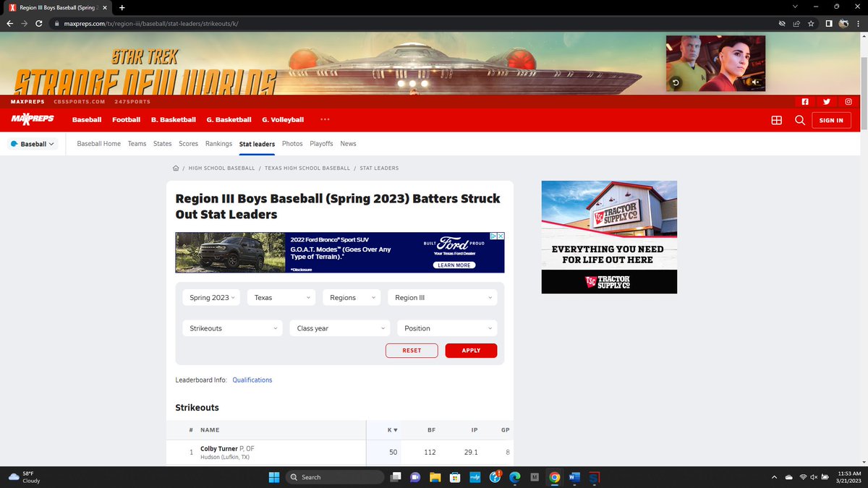Image resolution: width=868 pixels, height=488 pixels.
Task: Click the share this page icon
Action: pyautogui.click(x=796, y=23)
